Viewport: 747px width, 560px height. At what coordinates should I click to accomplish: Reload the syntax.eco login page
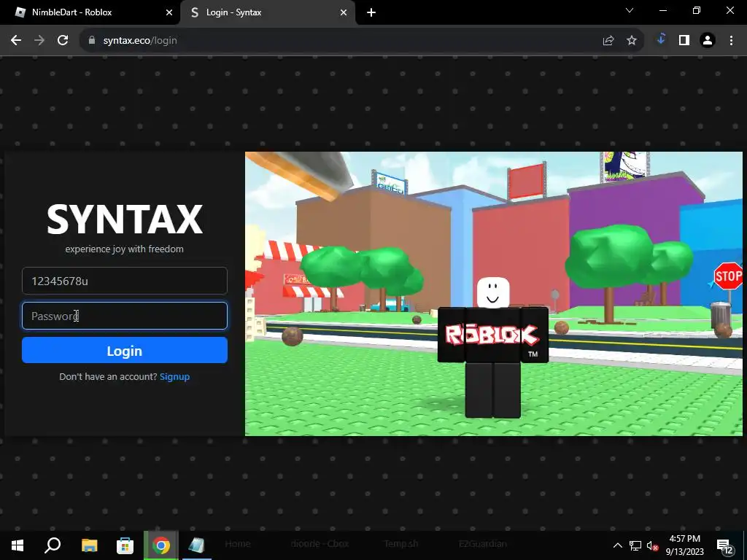[x=63, y=41]
